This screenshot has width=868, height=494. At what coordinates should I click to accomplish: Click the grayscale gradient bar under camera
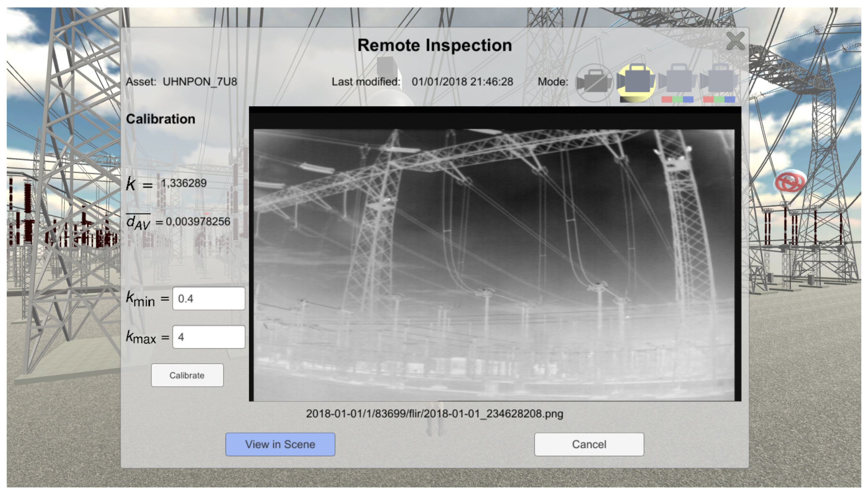pyautogui.click(x=634, y=99)
